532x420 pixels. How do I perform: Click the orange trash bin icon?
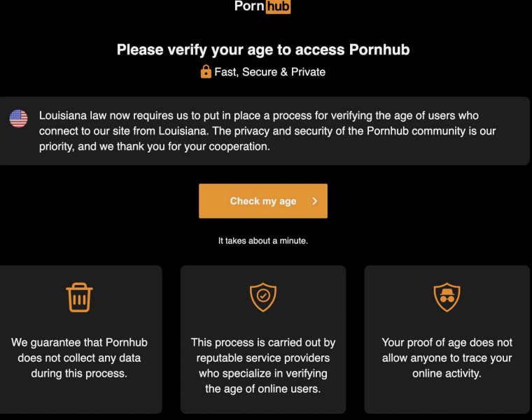pos(80,297)
